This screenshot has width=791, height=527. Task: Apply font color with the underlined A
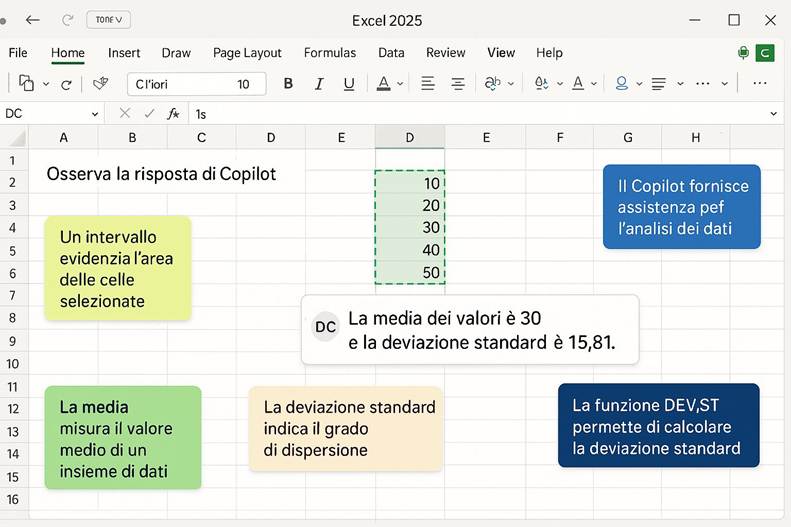[383, 84]
